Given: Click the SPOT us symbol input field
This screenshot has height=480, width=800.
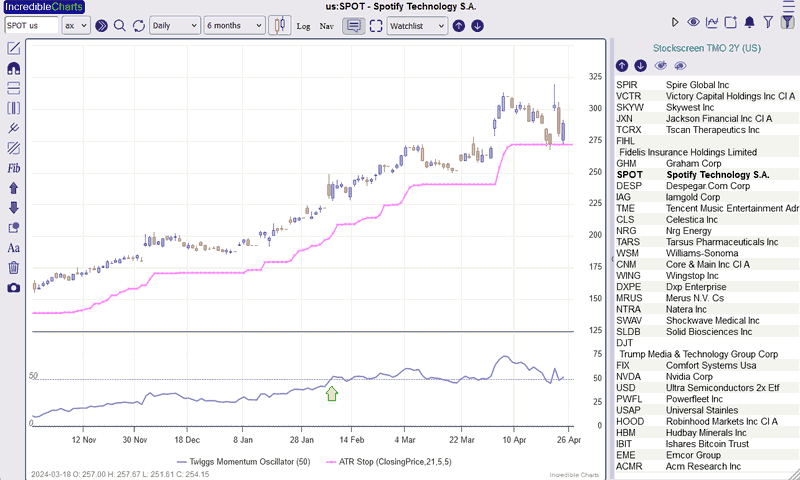Looking at the screenshot, I should (32, 26).
